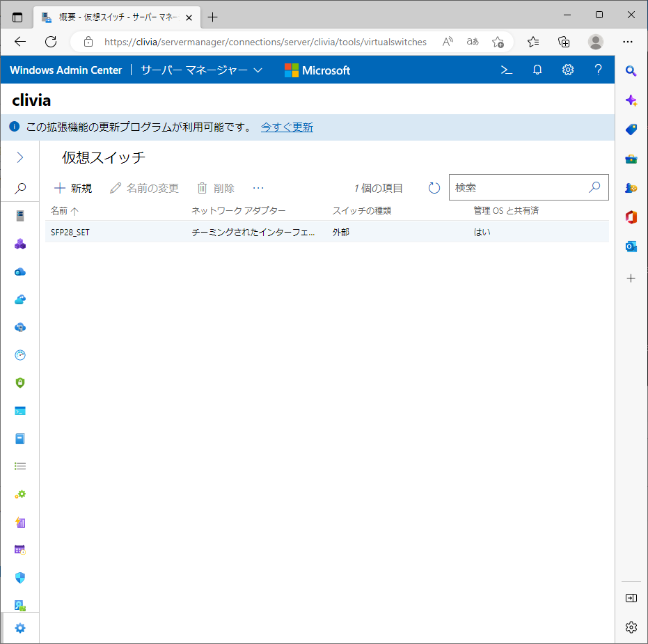Open the tab actions menu icon
Screen dimensions: 648x644
point(17,17)
